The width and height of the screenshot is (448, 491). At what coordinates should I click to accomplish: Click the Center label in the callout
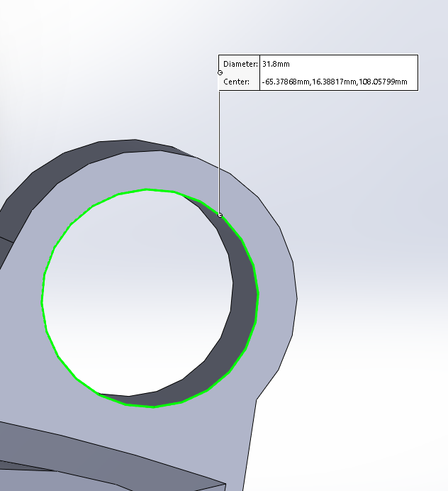(x=237, y=82)
